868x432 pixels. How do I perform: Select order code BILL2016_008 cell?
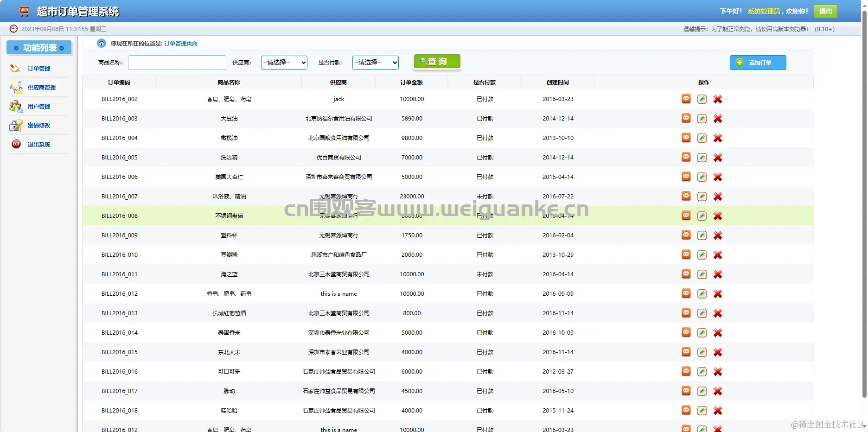click(120, 216)
